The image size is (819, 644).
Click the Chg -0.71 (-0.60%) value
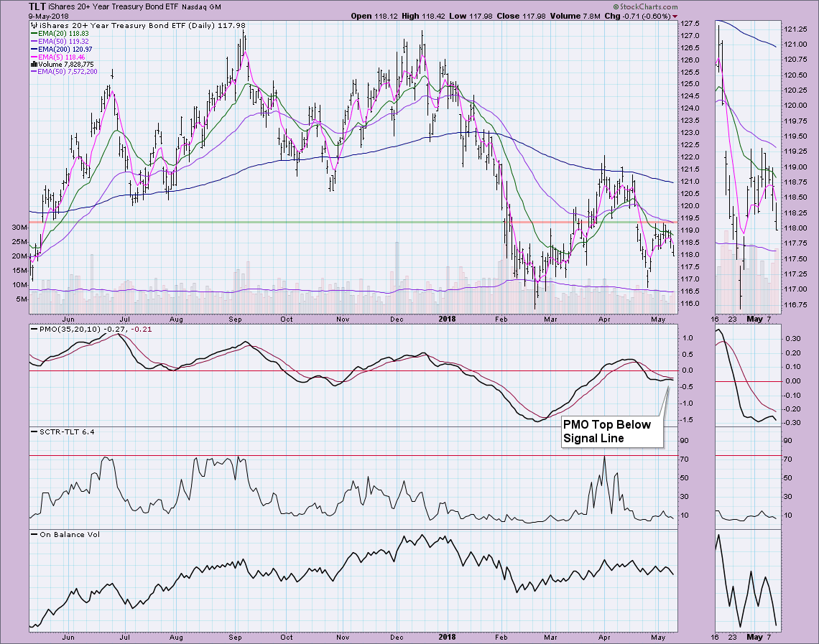click(x=637, y=17)
